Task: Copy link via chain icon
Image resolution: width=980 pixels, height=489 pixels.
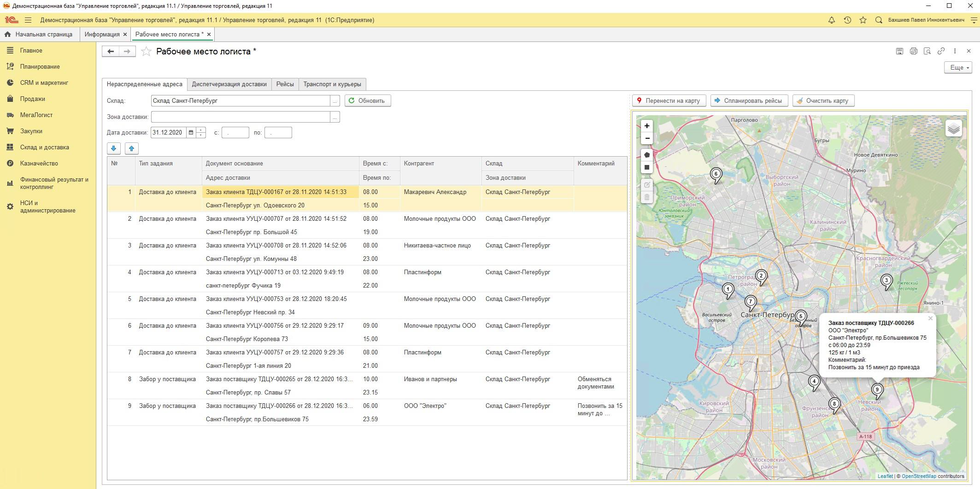Action: (x=941, y=51)
